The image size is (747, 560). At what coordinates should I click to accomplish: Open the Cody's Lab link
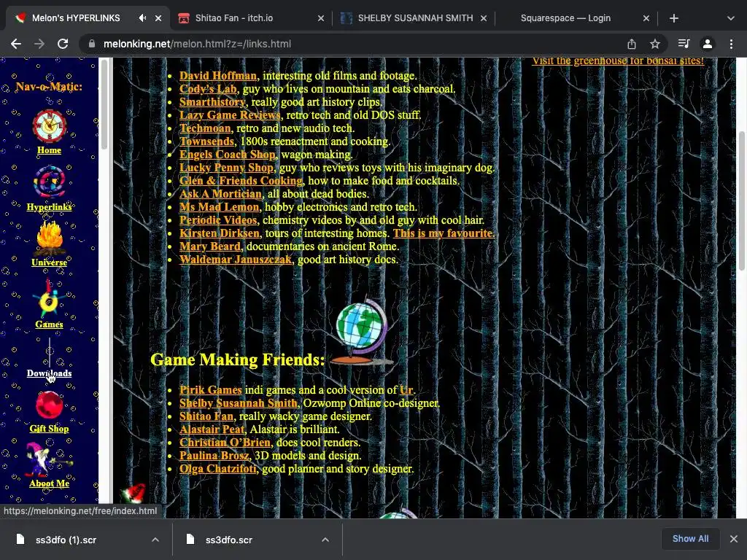[x=208, y=89]
